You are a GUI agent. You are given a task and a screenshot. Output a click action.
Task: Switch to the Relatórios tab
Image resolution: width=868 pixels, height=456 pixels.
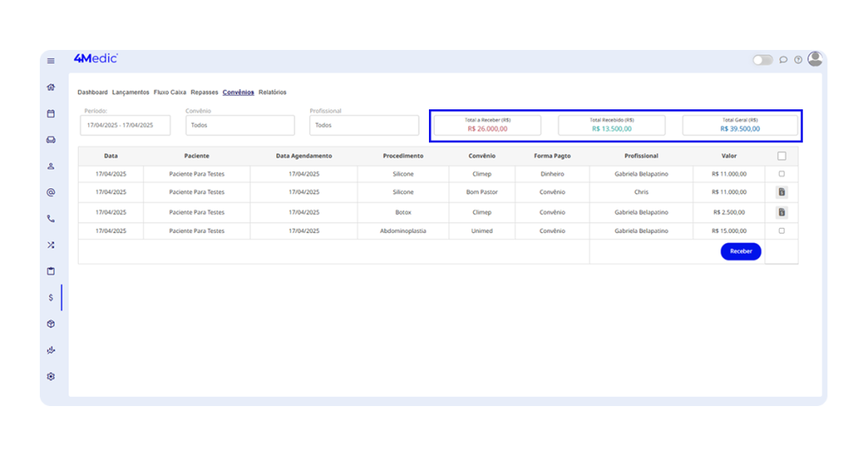pos(272,92)
